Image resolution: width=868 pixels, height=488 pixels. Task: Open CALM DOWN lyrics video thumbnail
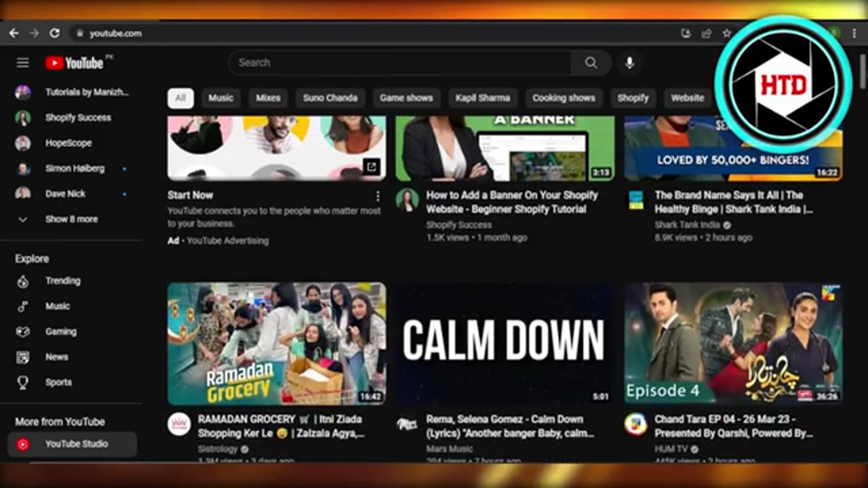[x=505, y=344]
